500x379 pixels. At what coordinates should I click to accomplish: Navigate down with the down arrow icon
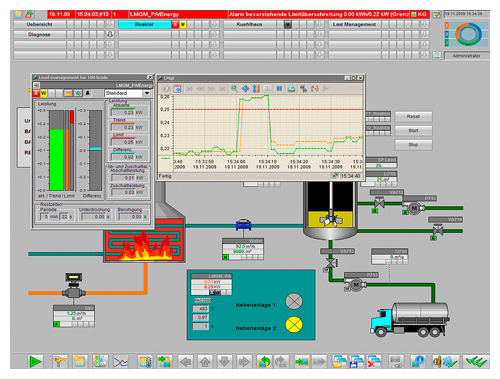(225, 362)
